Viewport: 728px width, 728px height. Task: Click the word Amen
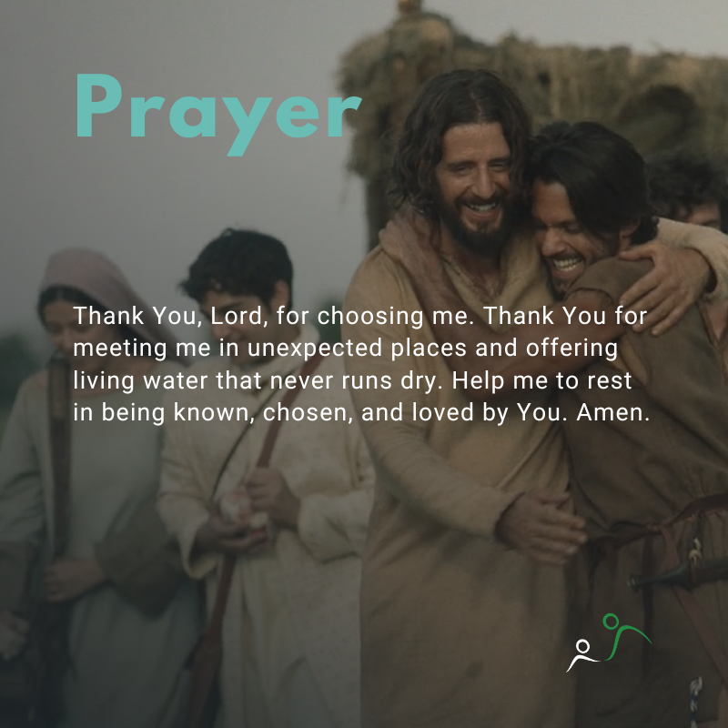(x=612, y=412)
